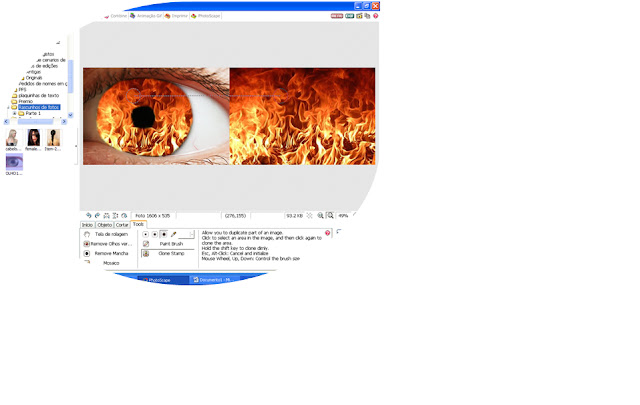Open the Imprimir tab
640x405 pixels.
point(176,16)
